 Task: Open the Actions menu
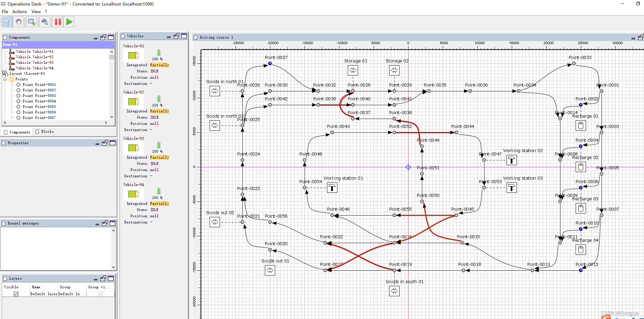click(20, 12)
